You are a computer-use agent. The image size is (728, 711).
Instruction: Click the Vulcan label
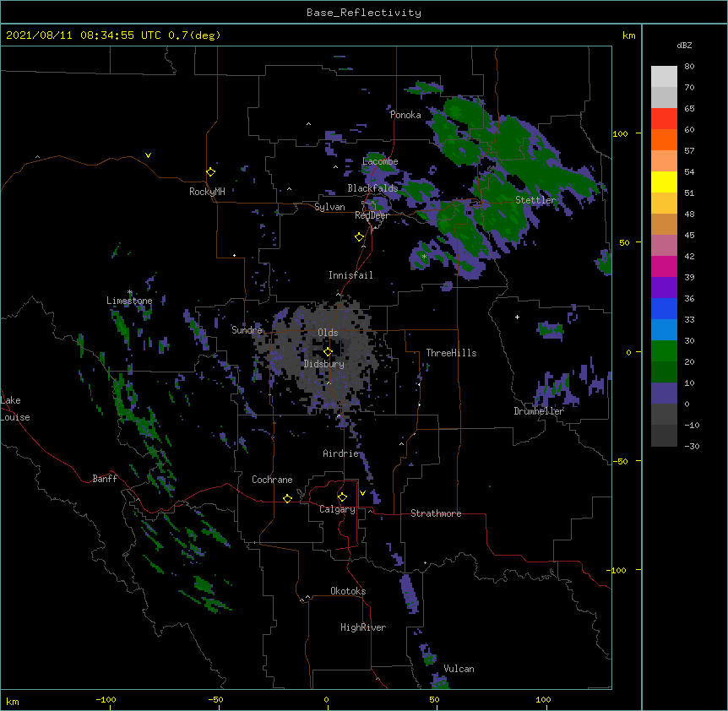tap(459, 669)
